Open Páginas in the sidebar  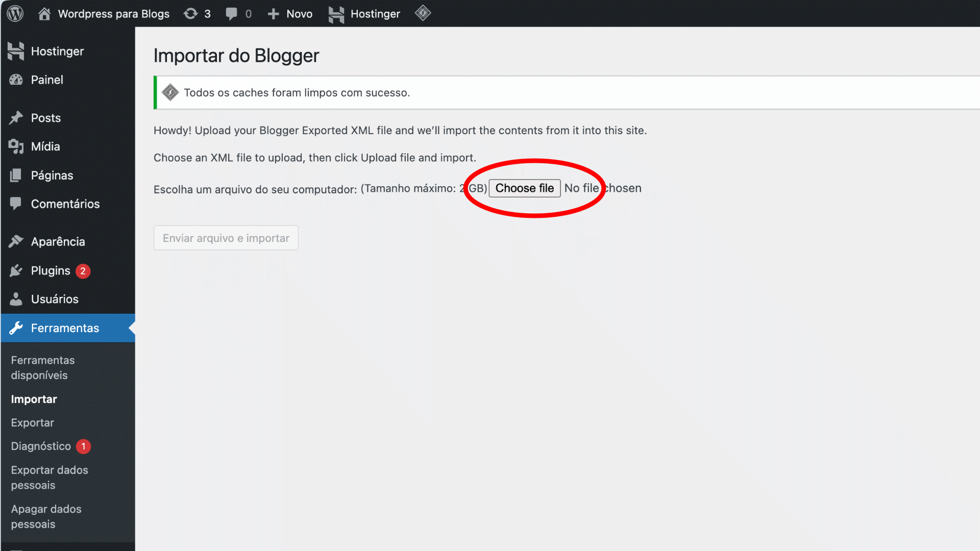point(52,175)
